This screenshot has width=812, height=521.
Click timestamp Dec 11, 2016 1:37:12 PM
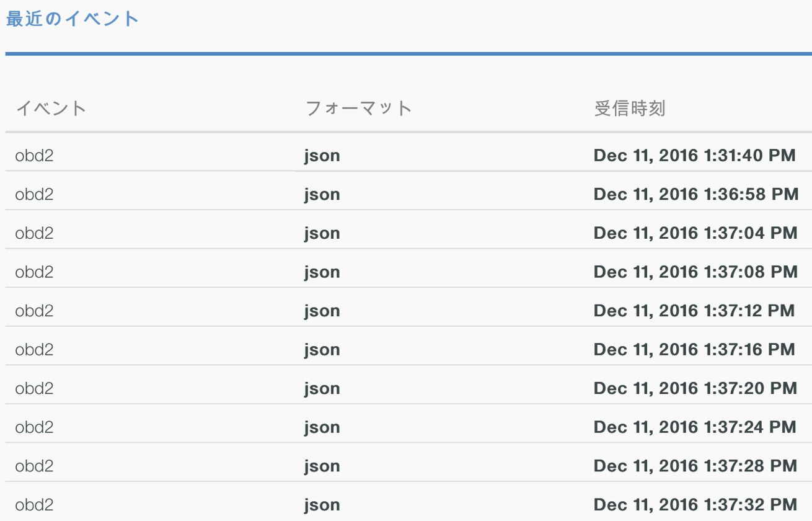[x=694, y=311]
